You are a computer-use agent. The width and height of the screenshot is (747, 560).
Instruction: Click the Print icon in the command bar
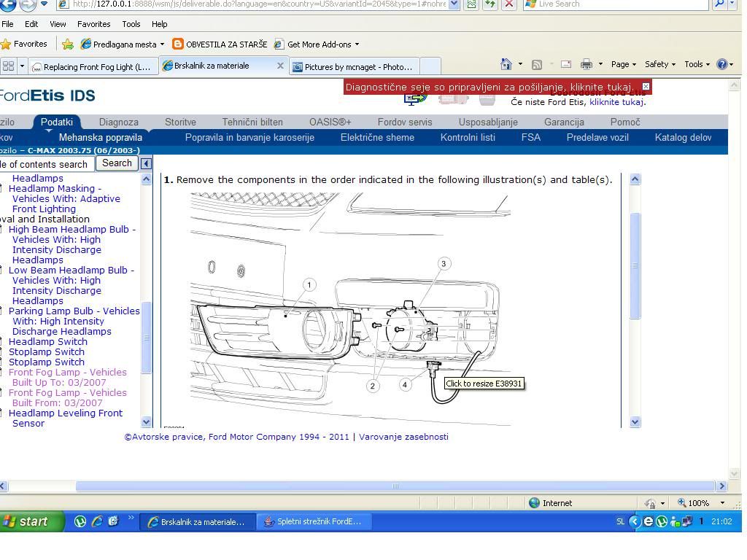click(x=586, y=64)
